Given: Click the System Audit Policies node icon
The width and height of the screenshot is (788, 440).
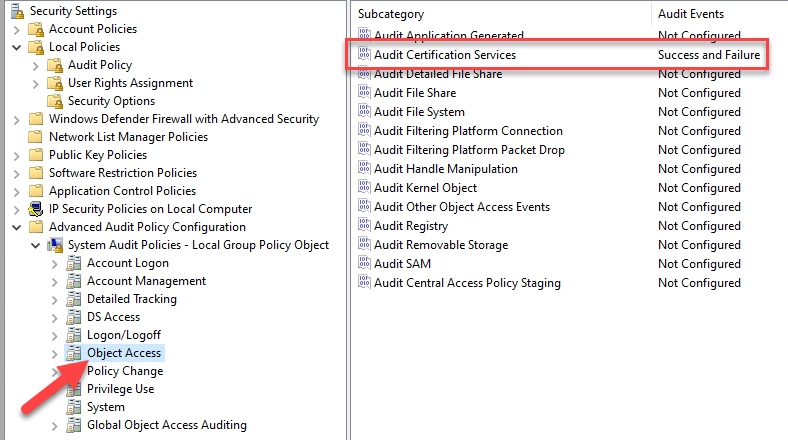Looking at the screenshot, I should point(56,245).
